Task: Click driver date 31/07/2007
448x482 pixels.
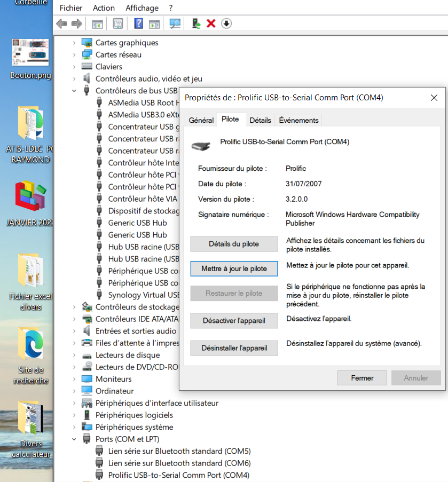Action: (x=303, y=184)
